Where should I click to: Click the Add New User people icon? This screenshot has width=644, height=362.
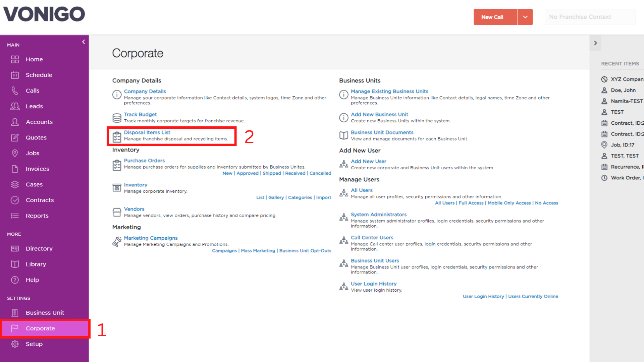click(x=344, y=164)
